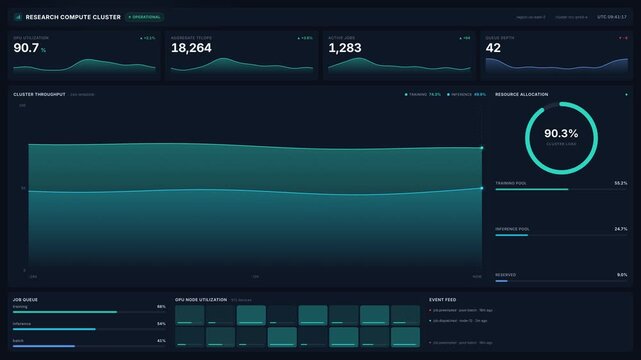Click the UTC clock in the header
Image resolution: width=641 pixels, height=360 pixels.
pyautogui.click(x=612, y=17)
